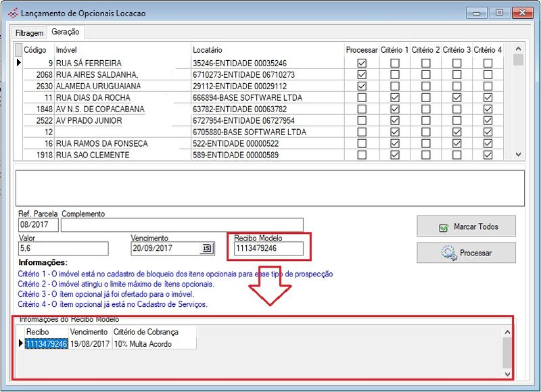Click the Recibo Modelo input field
Viewport: 541px width, 392px height.
pyautogui.click(x=269, y=249)
